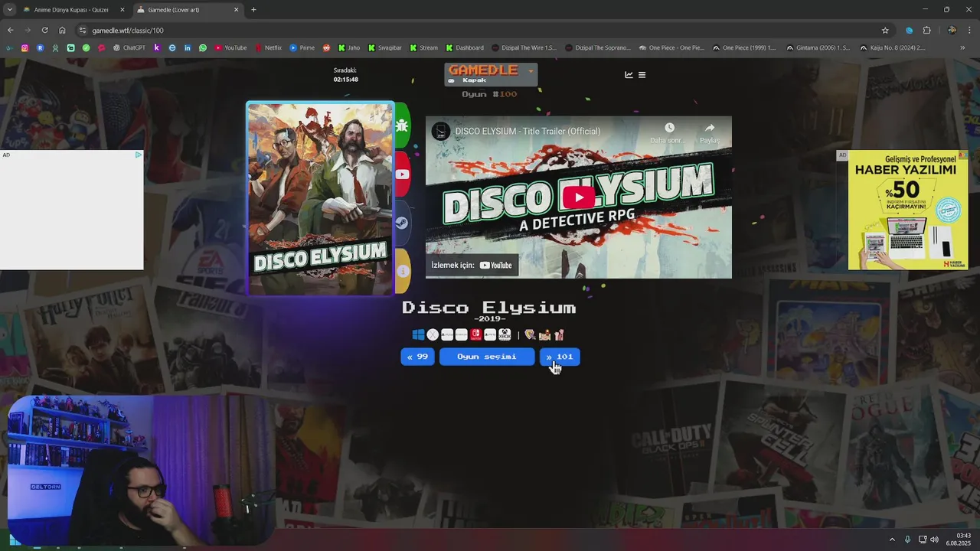The width and height of the screenshot is (980, 551).
Task: Click the video channel avatar icon
Action: tap(440, 131)
